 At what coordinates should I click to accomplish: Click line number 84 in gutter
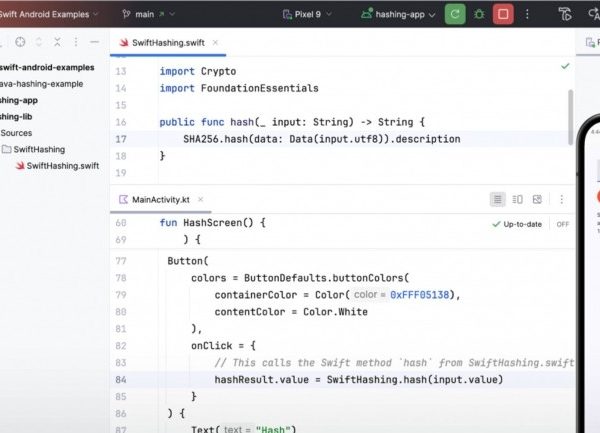(121, 380)
